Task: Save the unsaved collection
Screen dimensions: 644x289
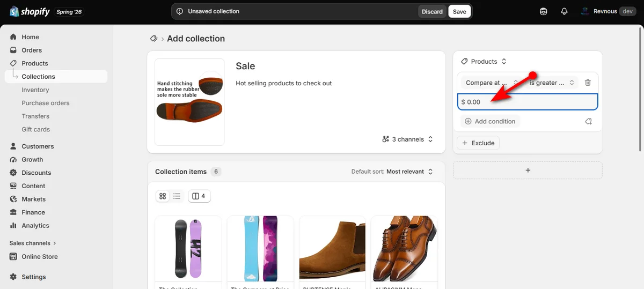Action: [x=459, y=11]
